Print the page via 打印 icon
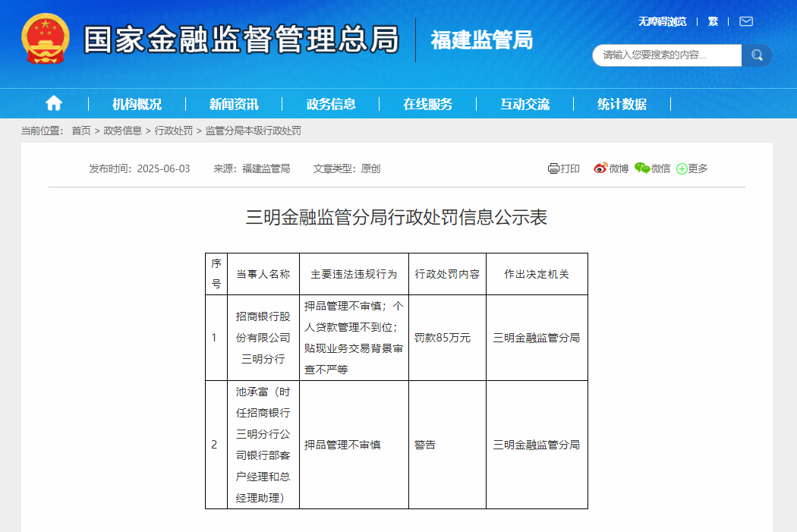This screenshot has width=797, height=532. [x=564, y=168]
